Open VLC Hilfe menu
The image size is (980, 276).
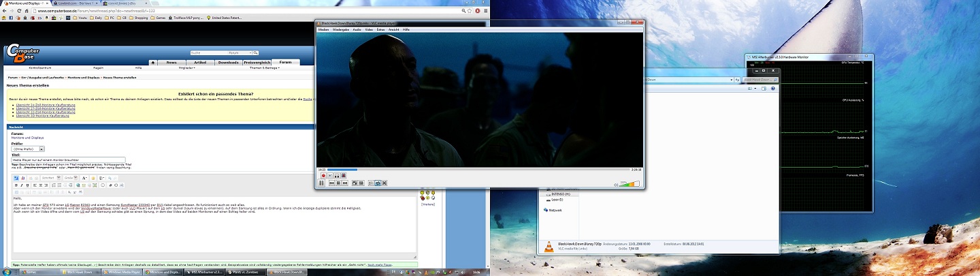[406, 30]
